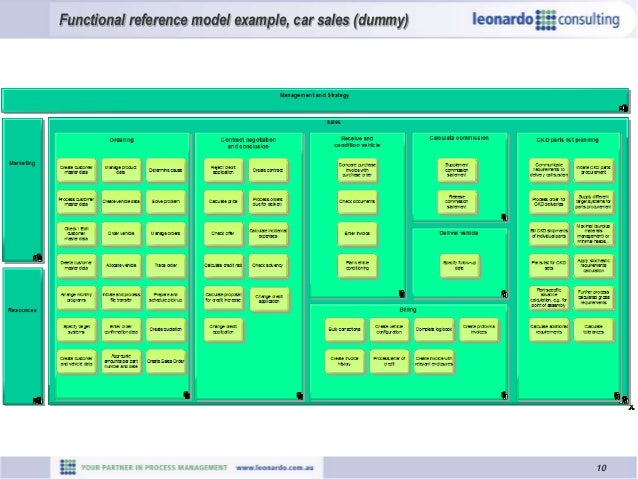This screenshot has width=638, height=479.
Task: Select the Resources block
Action: coord(22,336)
